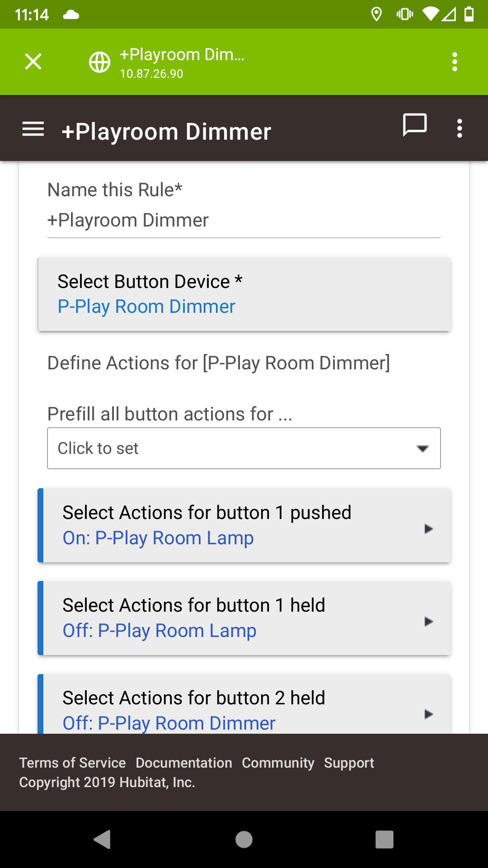Open the Terms of Service link

pos(72,763)
